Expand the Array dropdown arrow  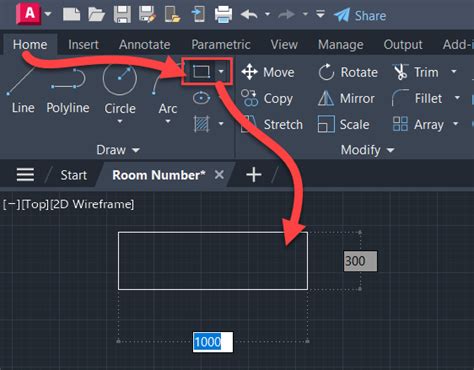click(x=456, y=124)
